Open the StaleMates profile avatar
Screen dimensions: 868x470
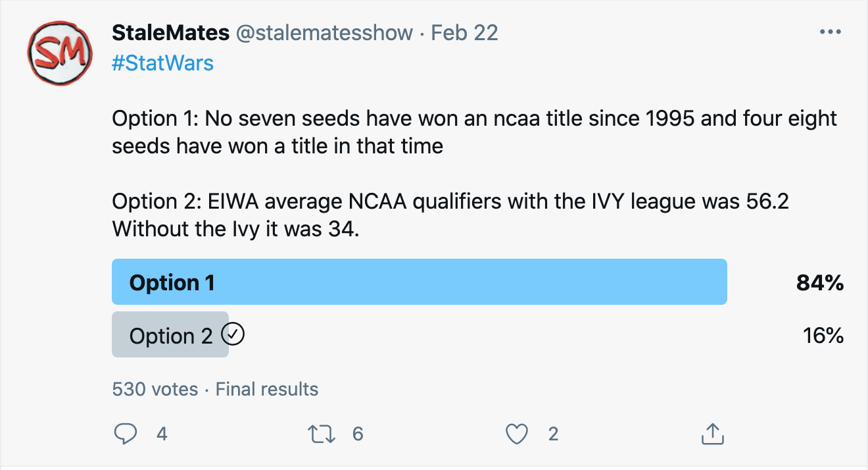pyautogui.click(x=59, y=52)
